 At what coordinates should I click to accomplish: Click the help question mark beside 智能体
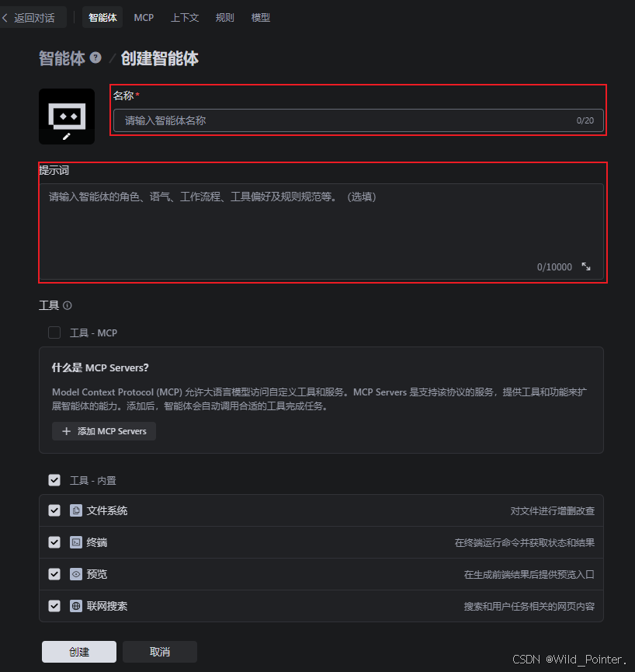point(95,57)
